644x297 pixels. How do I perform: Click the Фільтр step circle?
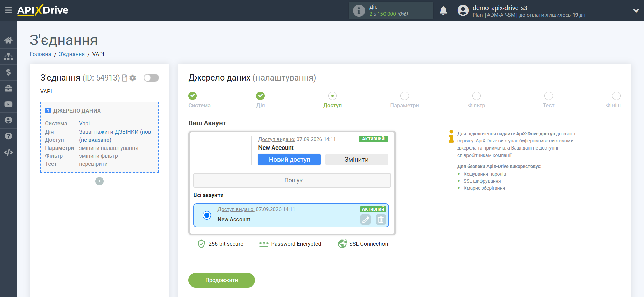click(x=476, y=96)
